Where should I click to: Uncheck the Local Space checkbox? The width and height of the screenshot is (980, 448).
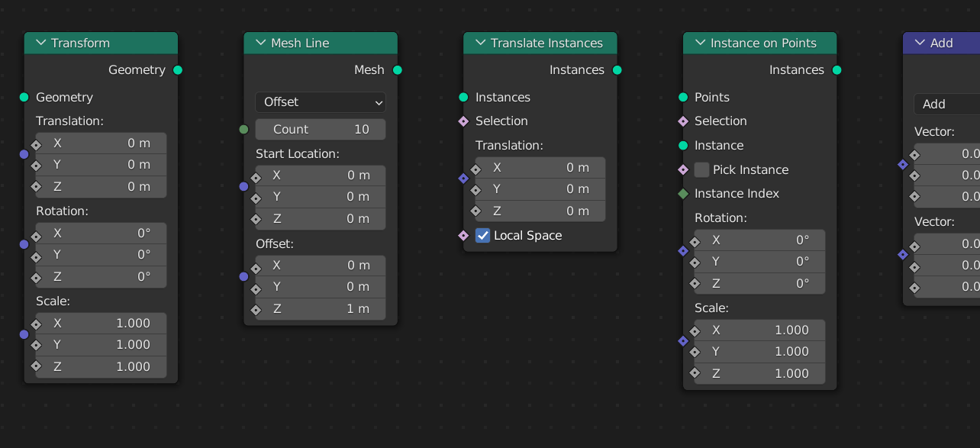482,236
